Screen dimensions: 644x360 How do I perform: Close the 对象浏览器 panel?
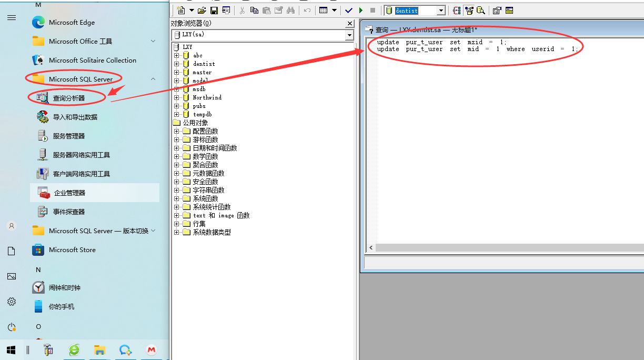coord(350,24)
